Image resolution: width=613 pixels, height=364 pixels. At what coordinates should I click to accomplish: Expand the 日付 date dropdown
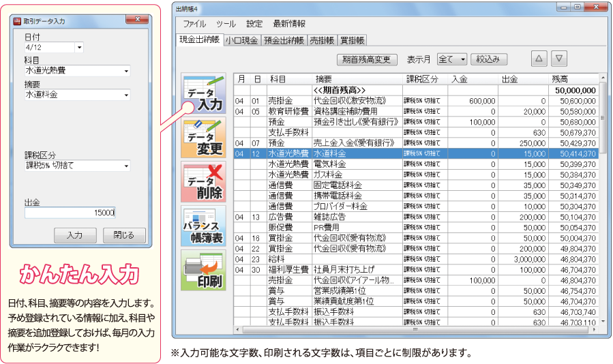click(79, 48)
